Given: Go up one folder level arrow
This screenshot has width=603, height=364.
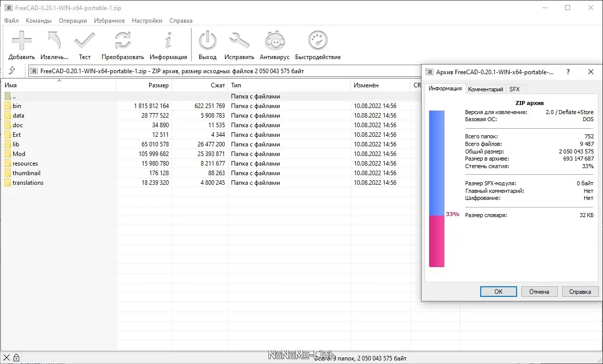Looking at the screenshot, I should coord(12,71).
